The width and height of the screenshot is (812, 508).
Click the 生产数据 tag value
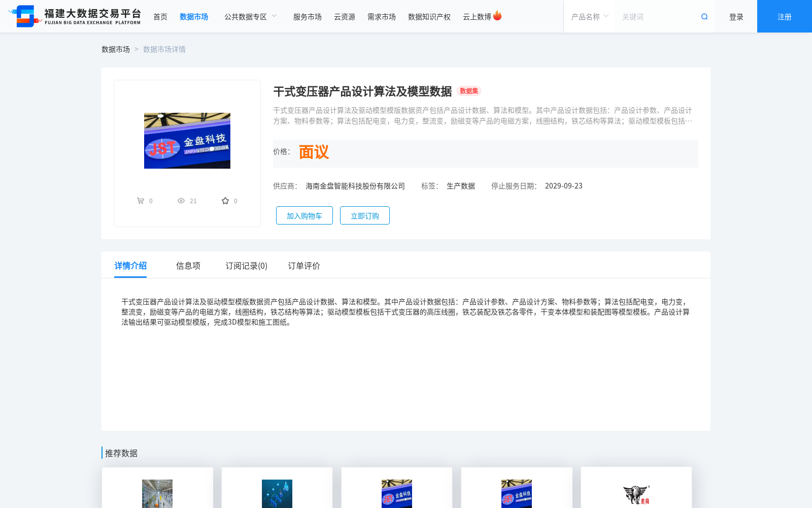[461, 186]
